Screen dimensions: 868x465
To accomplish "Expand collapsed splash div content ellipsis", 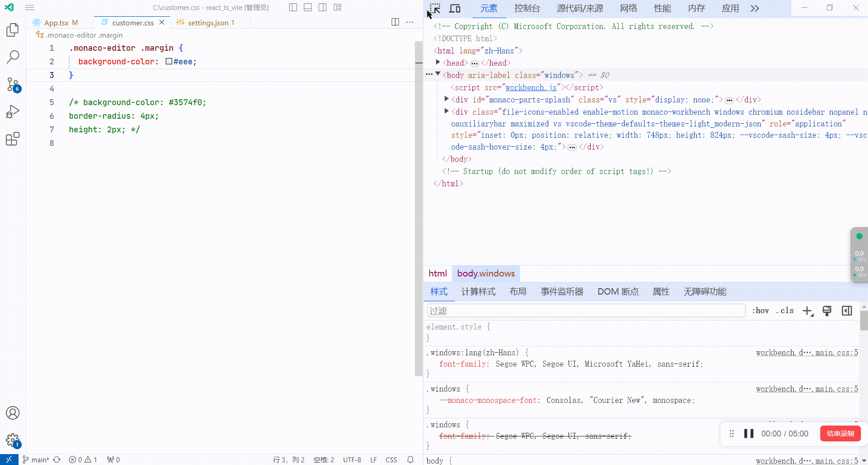I will (729, 100).
